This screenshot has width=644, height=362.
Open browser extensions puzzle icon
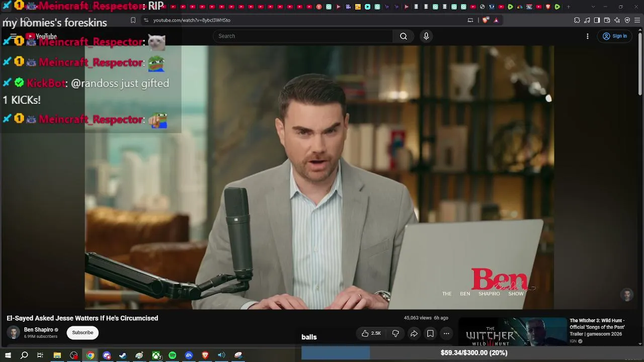[577, 20]
